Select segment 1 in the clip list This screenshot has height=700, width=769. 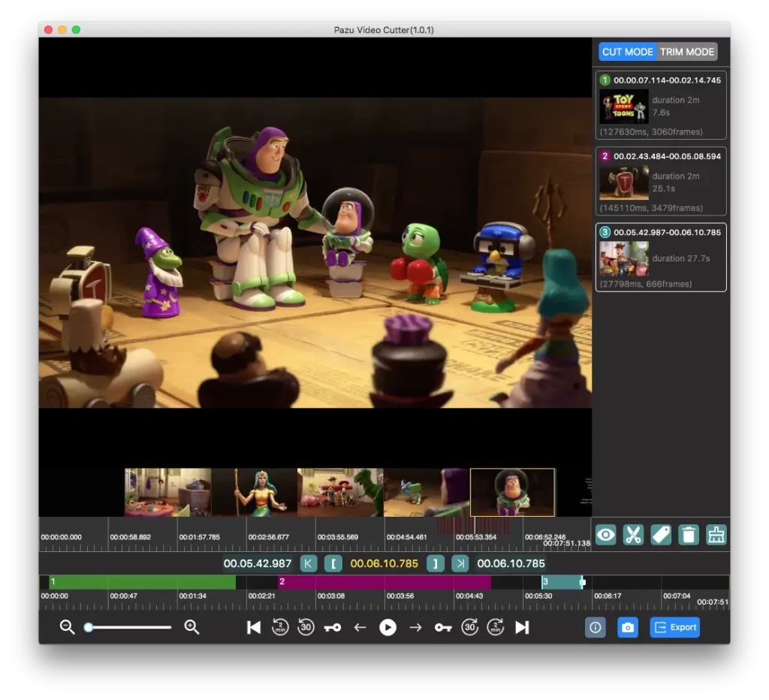click(x=661, y=105)
